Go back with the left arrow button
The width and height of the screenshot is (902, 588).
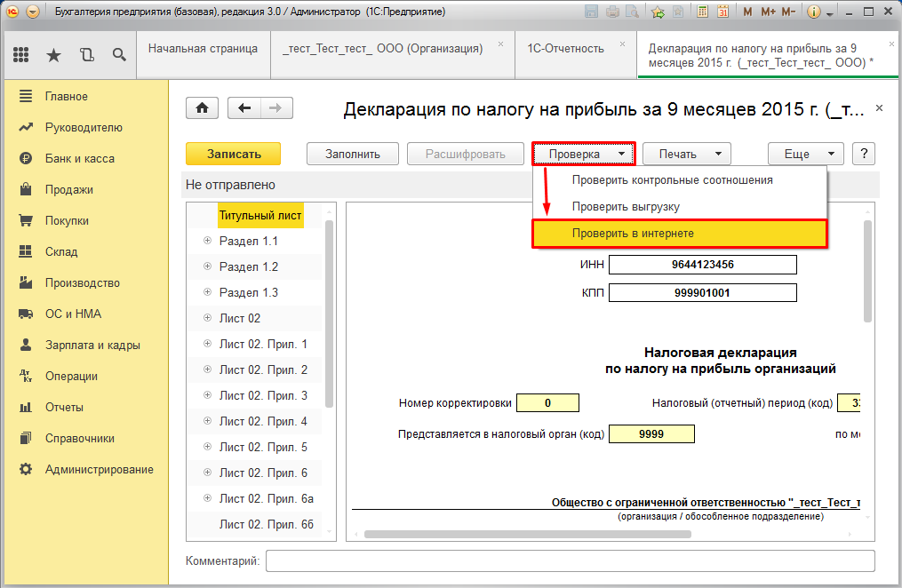click(244, 108)
